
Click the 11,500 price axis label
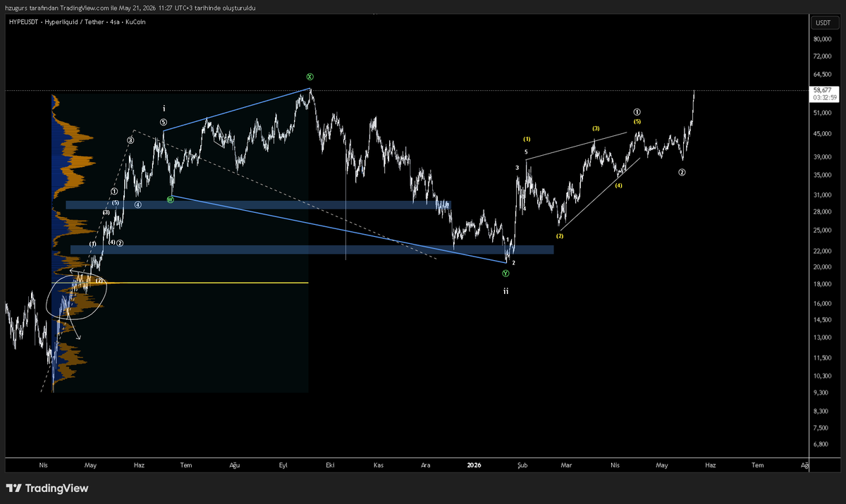822,358
